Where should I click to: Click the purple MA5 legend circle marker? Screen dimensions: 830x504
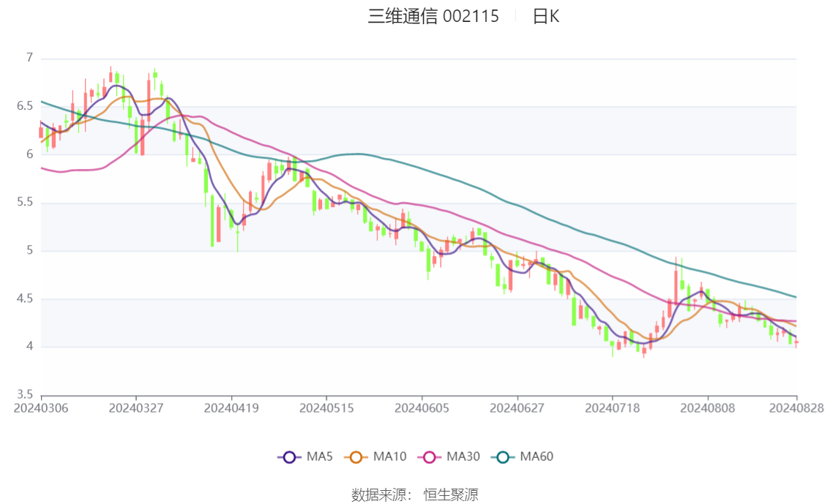tap(289, 457)
